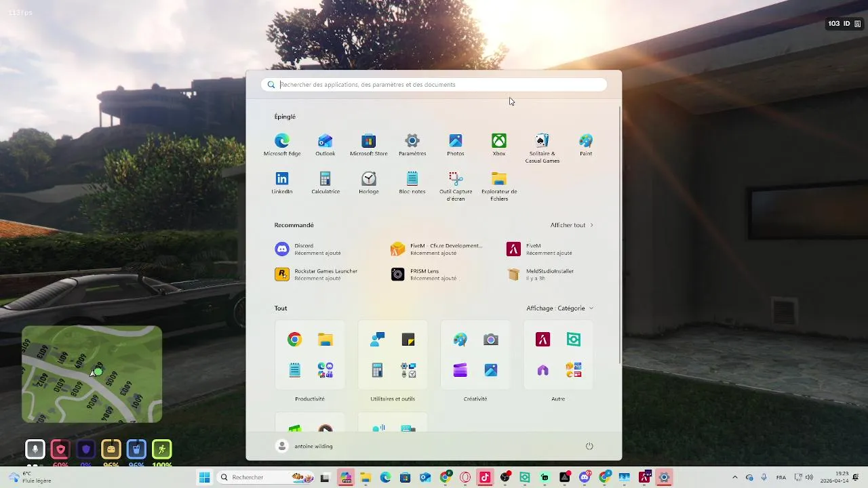Open the pinned LinkedIn app
This screenshot has width=868, height=488.
click(282, 182)
